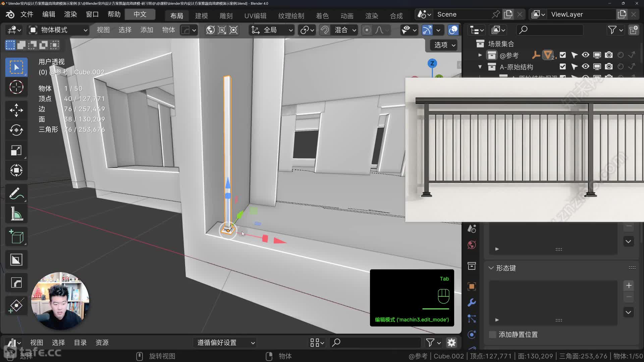644x362 pixels.
Task: Collapse the 形态键 panel
Action: 491,268
